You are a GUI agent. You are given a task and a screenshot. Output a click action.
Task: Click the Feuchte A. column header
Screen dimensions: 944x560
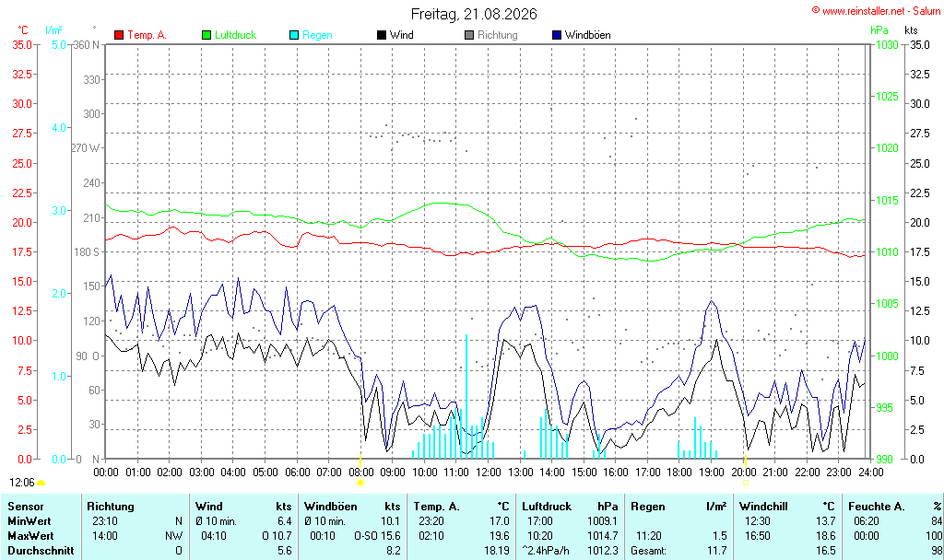(877, 507)
